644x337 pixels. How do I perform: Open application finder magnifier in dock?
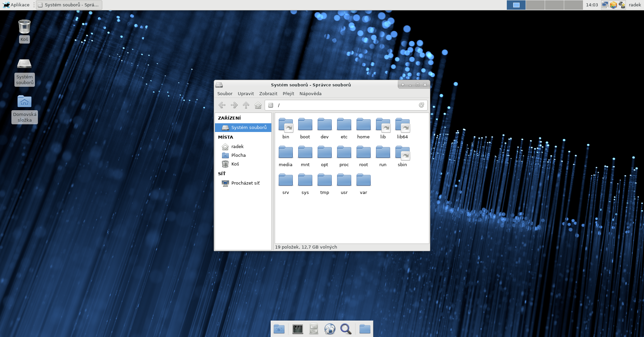tap(346, 329)
